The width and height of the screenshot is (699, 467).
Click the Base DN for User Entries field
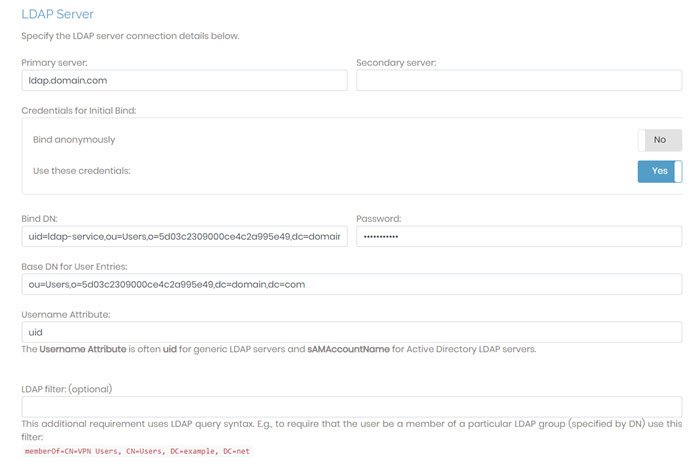pyautogui.click(x=351, y=284)
